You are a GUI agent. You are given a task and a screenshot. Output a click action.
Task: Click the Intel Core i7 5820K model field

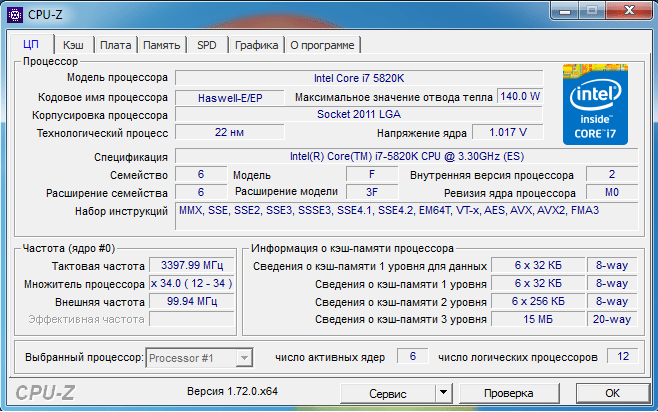[x=359, y=78]
